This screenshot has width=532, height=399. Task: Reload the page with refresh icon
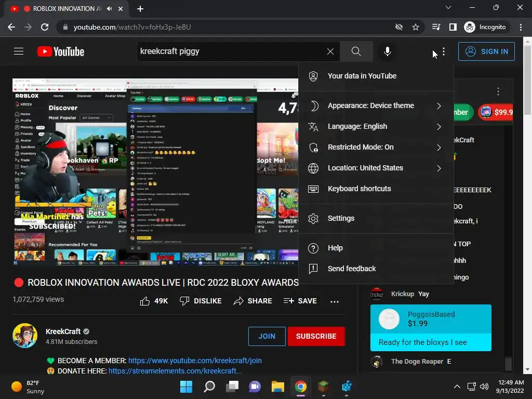[45, 27]
